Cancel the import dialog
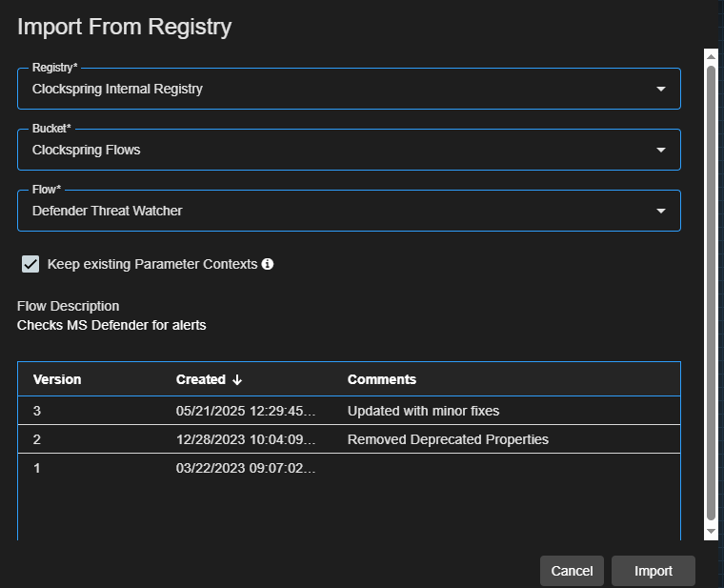Viewport: 724px width, 588px height. 573,571
